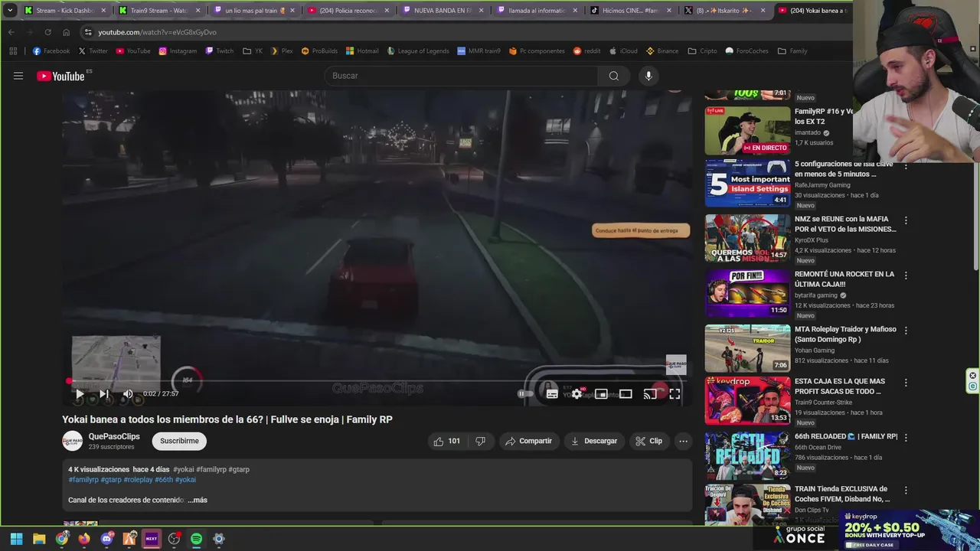
Task: Play the video with the play button
Action: pos(79,394)
